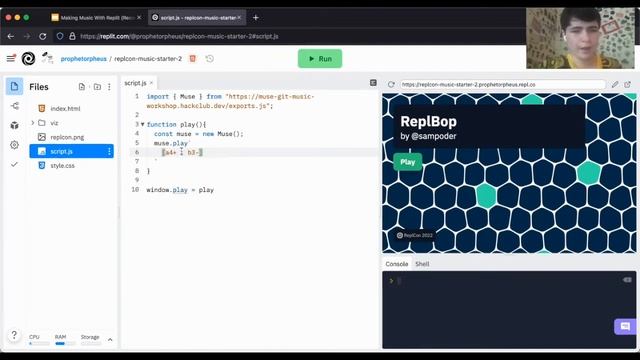Click the browser shield tracking icon
The height and width of the screenshot is (360, 640).
pos(60,36)
